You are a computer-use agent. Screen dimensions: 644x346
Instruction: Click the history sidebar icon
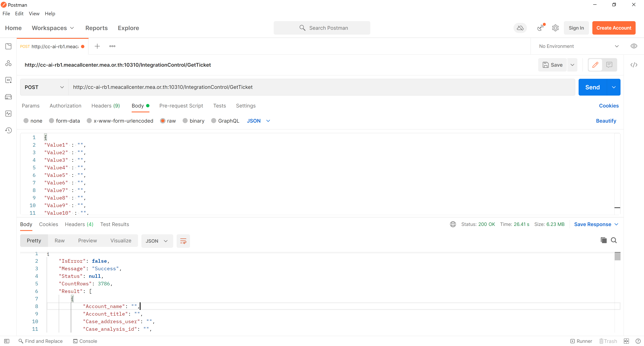tap(9, 131)
